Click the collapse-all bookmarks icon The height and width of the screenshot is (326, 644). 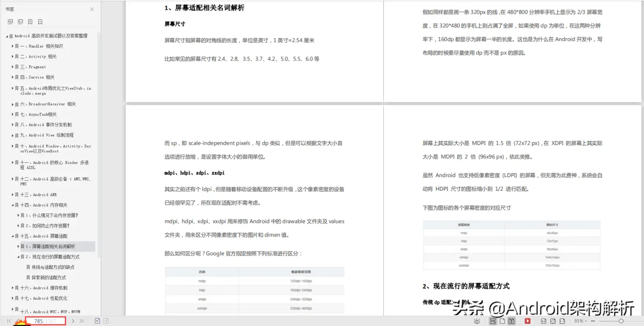click(x=20, y=21)
